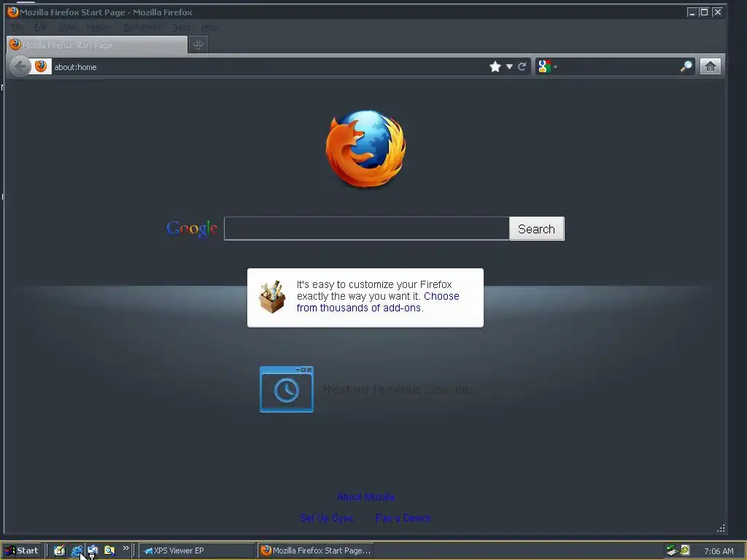This screenshot has width=747, height=560.
Task: Go to the home page using the house icon
Action: (x=710, y=66)
